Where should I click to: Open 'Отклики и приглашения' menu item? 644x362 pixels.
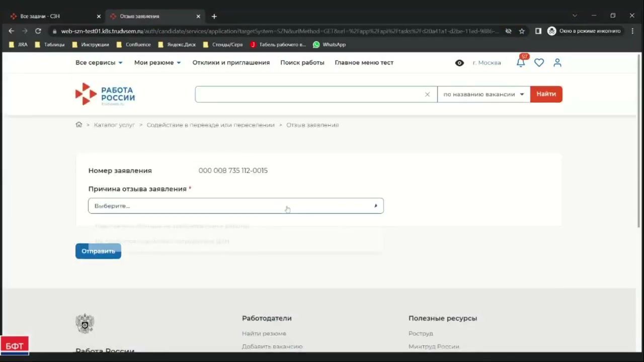coord(231,63)
